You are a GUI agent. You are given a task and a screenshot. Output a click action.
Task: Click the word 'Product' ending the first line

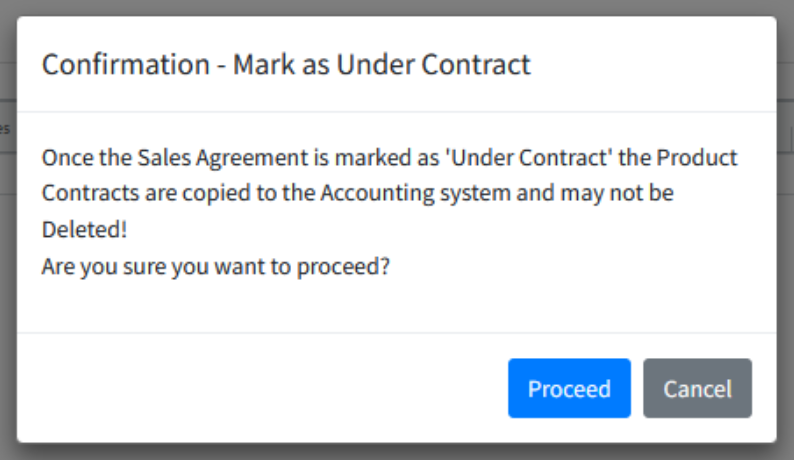point(702,158)
